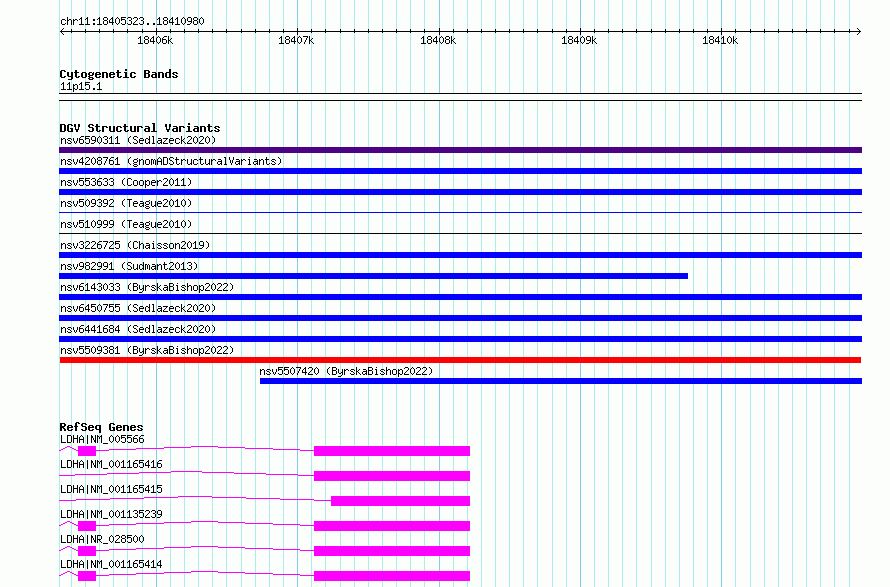Viewport: 890px width, 587px height.
Task: Open the Cytogenetic Bands track heading
Action: pyautogui.click(x=119, y=74)
